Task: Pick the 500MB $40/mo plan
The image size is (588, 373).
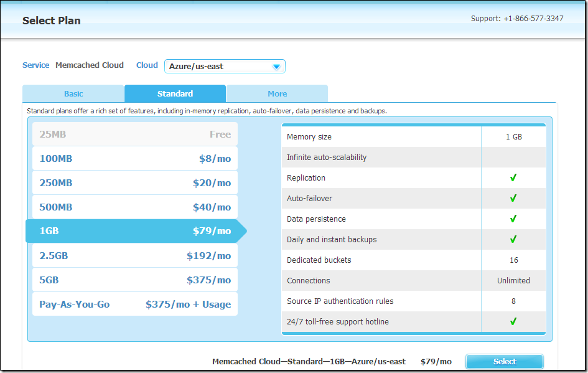Action: pyautogui.click(x=135, y=207)
